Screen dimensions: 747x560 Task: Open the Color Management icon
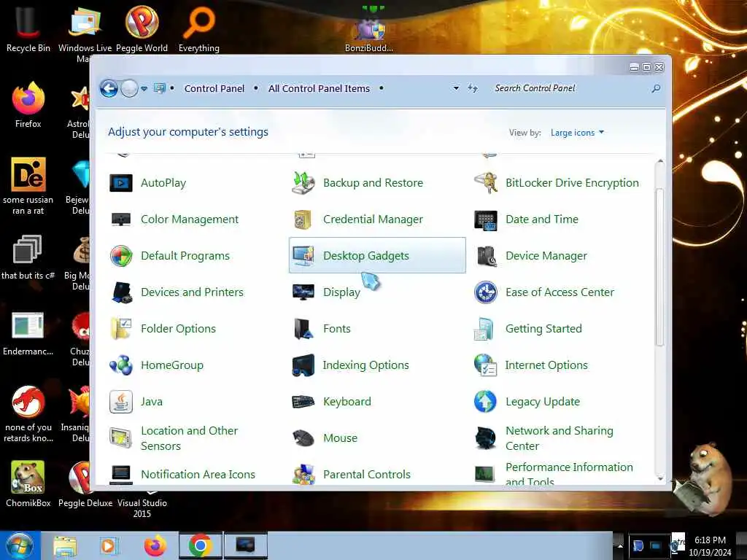pyautogui.click(x=121, y=219)
